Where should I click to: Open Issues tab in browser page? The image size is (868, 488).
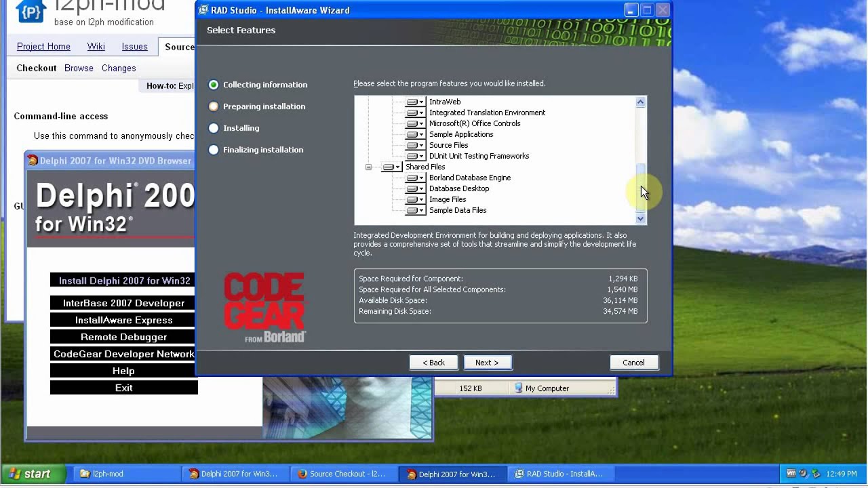tap(134, 46)
